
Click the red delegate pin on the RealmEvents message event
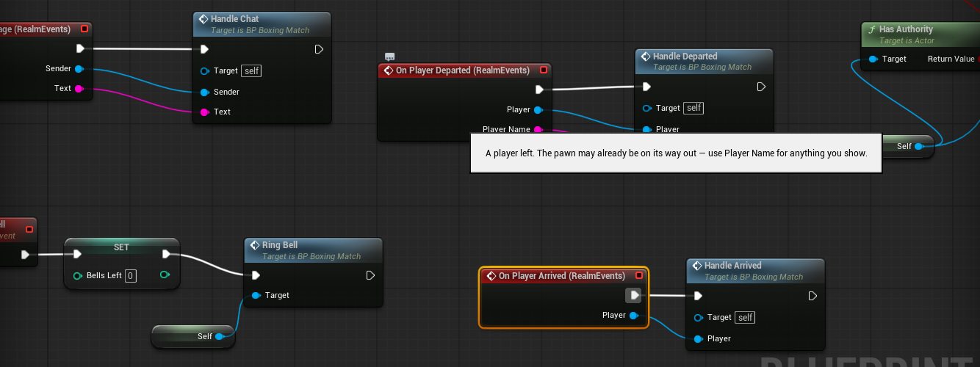tap(84, 29)
